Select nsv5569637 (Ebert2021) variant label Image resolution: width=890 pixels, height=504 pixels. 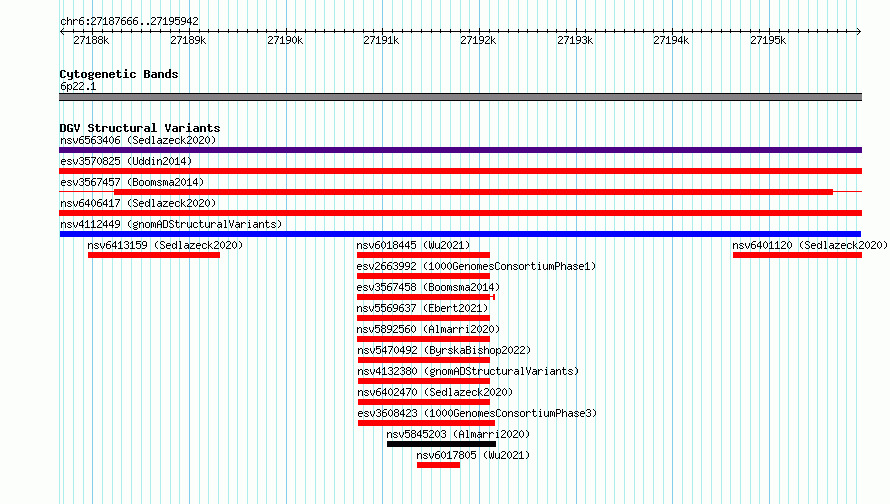click(422, 308)
